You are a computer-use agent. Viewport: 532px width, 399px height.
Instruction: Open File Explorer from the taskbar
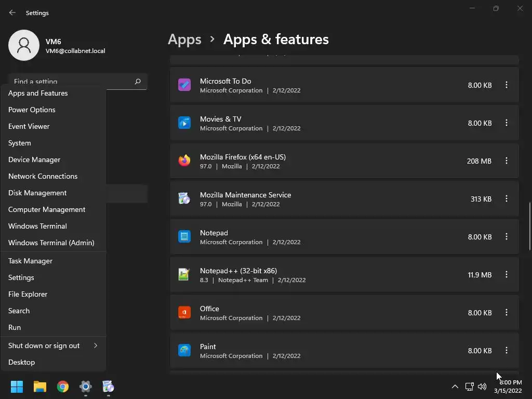click(40, 387)
